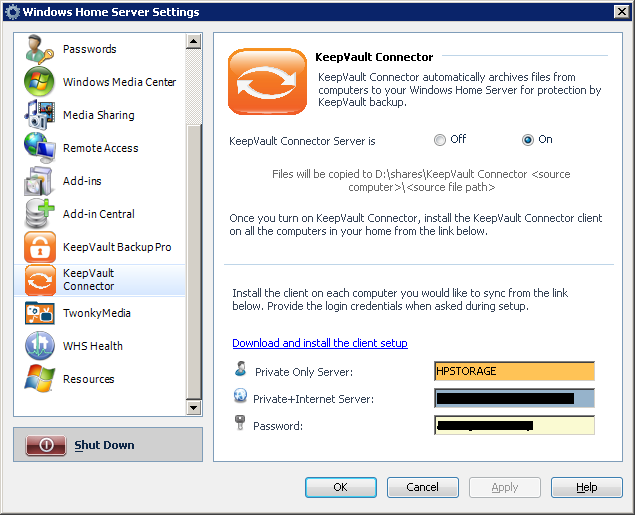Click the WHS Health icon
Screen dimensions: 635x515
40,346
